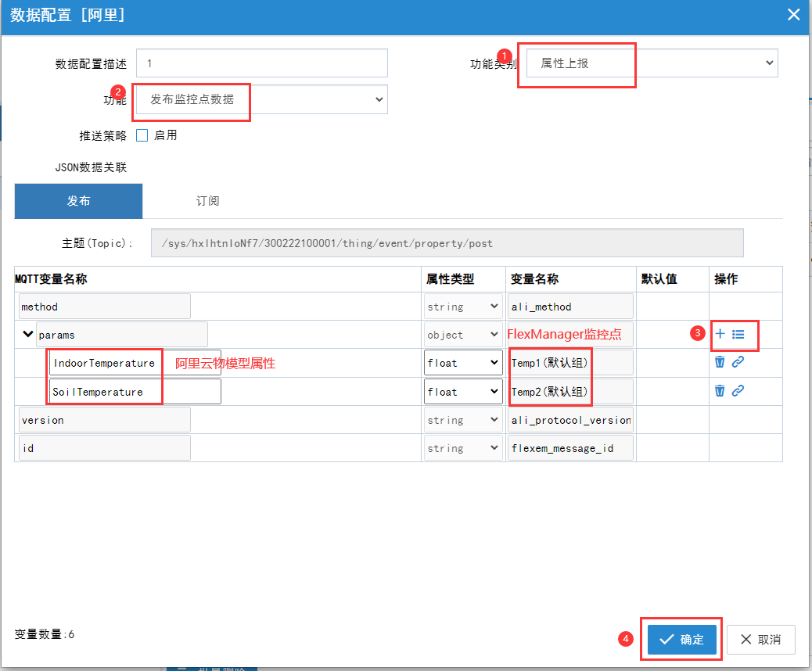Switch to the 订阅 tab
812x671 pixels.
pyautogui.click(x=207, y=201)
